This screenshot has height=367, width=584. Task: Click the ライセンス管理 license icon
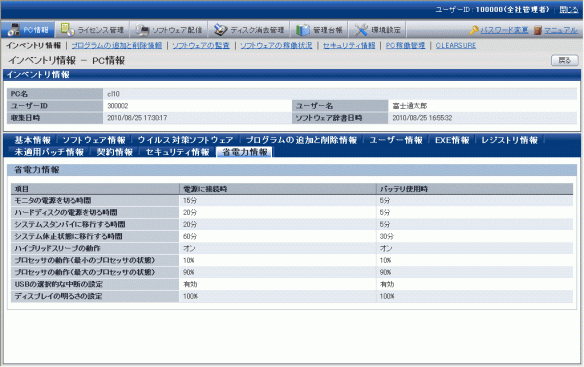(x=67, y=29)
